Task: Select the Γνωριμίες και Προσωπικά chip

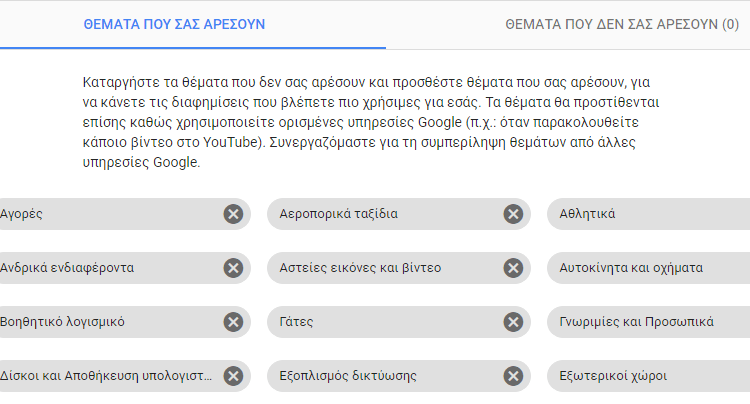Action: [648, 322]
